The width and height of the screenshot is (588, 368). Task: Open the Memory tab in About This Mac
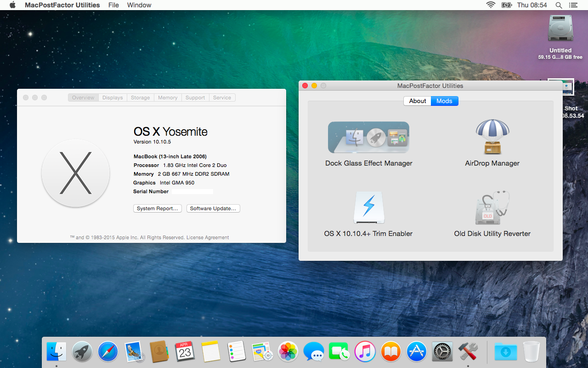click(168, 98)
